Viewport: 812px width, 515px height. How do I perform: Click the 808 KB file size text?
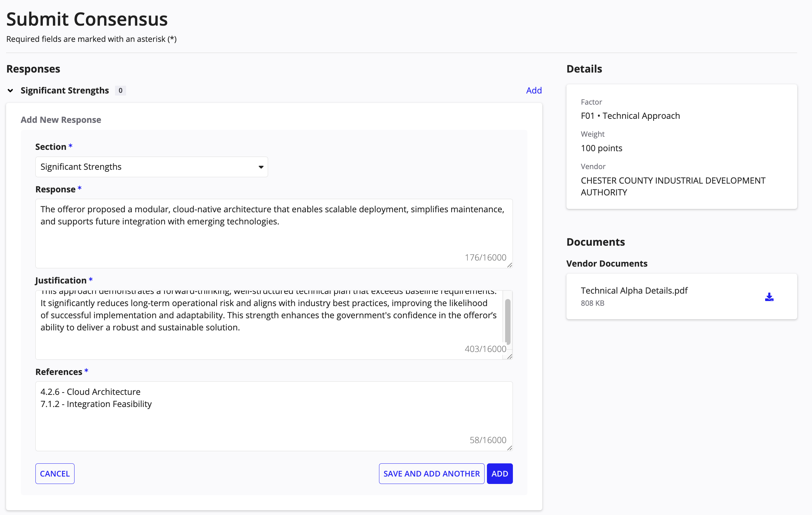pos(592,303)
